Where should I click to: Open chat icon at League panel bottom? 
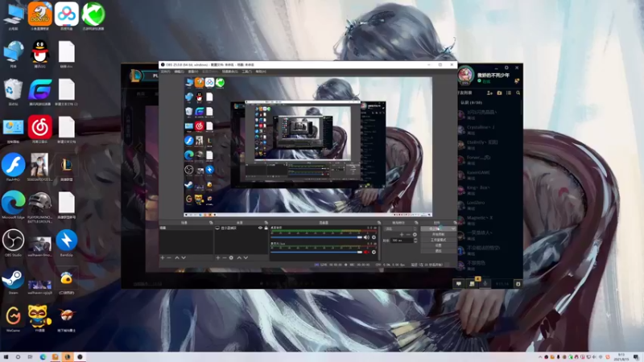coord(459,284)
